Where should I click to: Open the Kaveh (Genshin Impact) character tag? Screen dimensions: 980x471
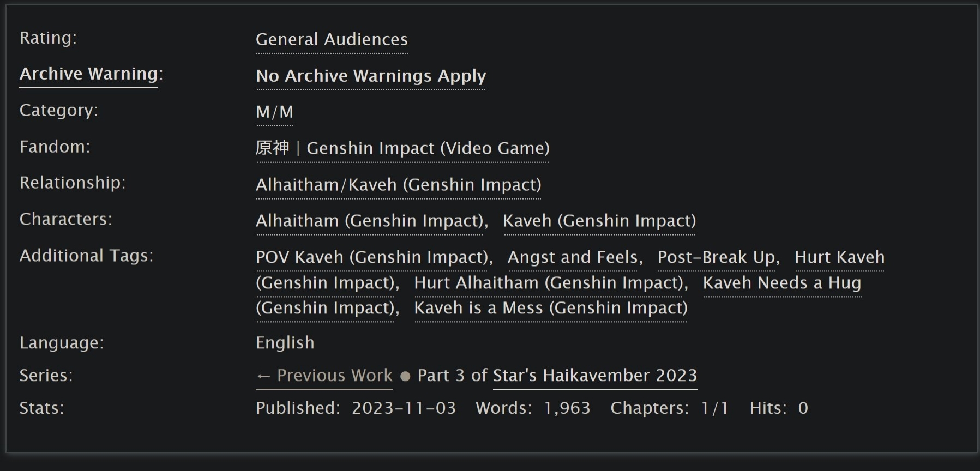(599, 221)
